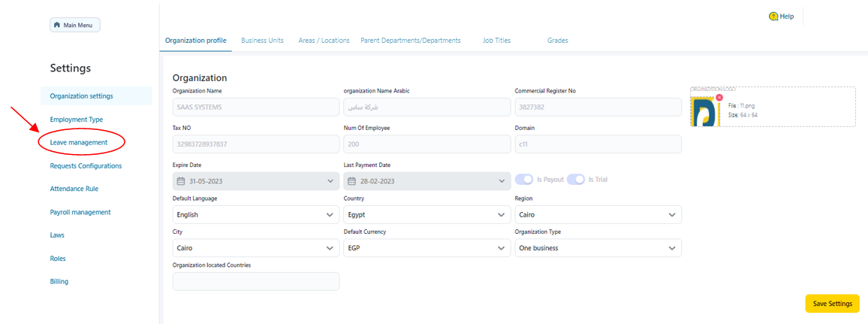Click the Organization located Countries field

[x=255, y=281]
